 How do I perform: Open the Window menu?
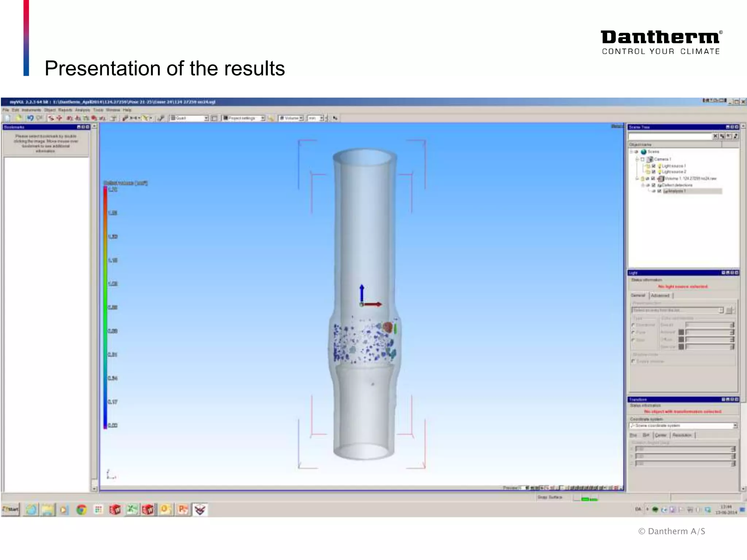(113, 110)
